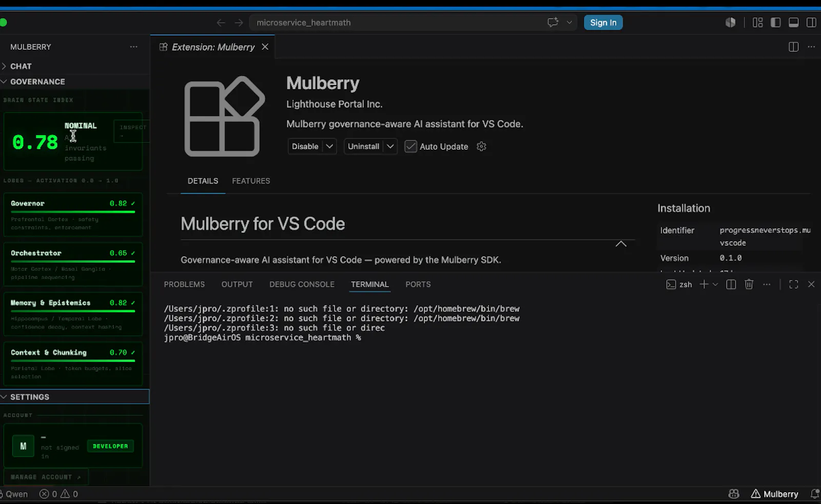Click the scroll-to-top chevron in readme
Screen dimensions: 821x504
pyautogui.click(x=621, y=244)
